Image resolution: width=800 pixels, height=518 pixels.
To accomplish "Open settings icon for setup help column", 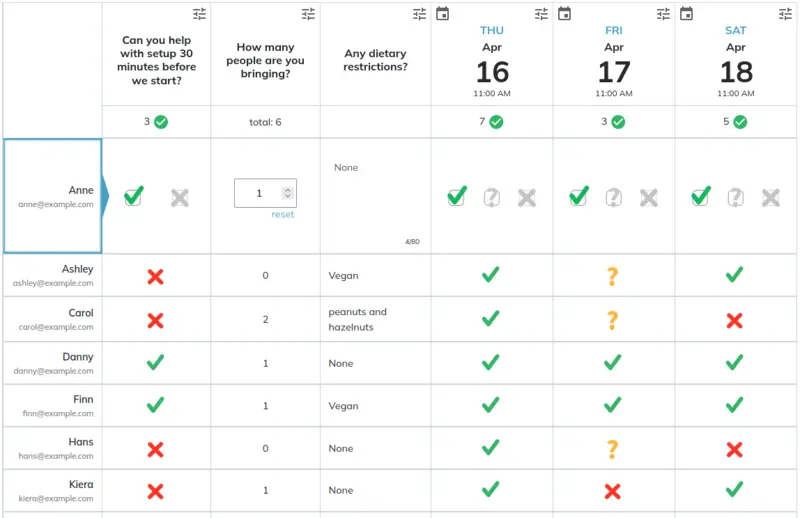I will (200, 14).
